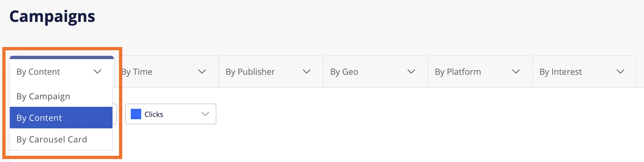
Task: Open the By Publisher tab
Action: (250, 72)
